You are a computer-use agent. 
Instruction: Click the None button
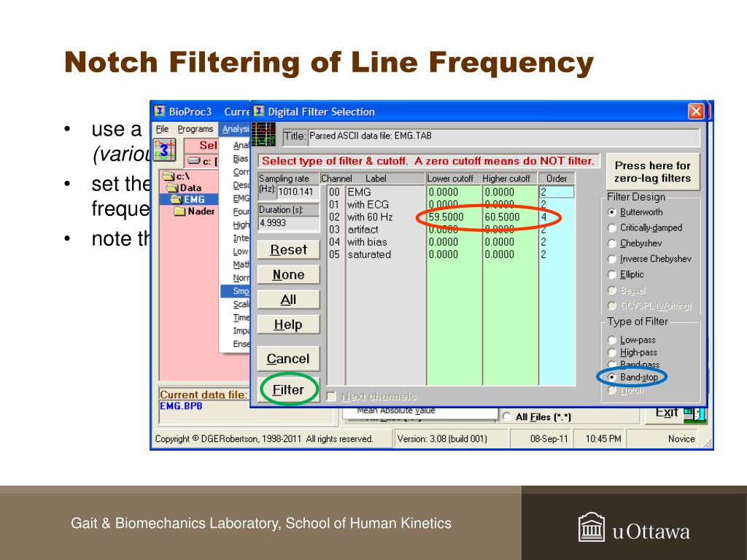(288, 275)
